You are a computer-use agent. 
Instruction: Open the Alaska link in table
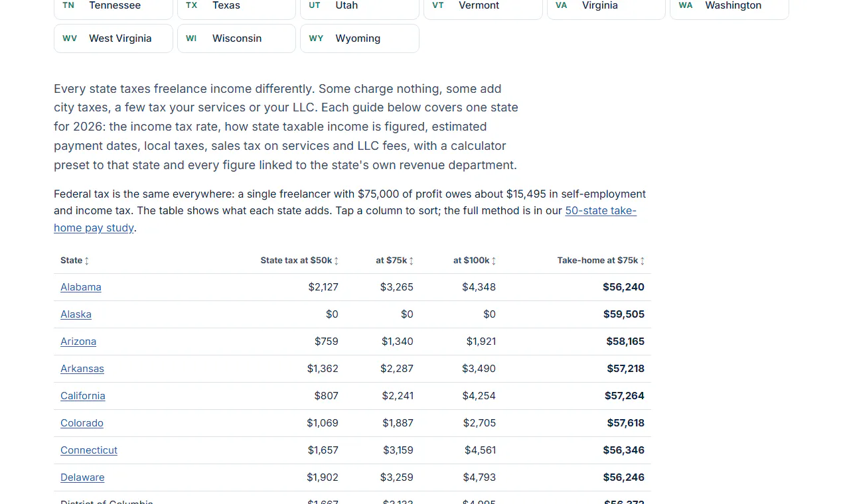[x=76, y=314]
